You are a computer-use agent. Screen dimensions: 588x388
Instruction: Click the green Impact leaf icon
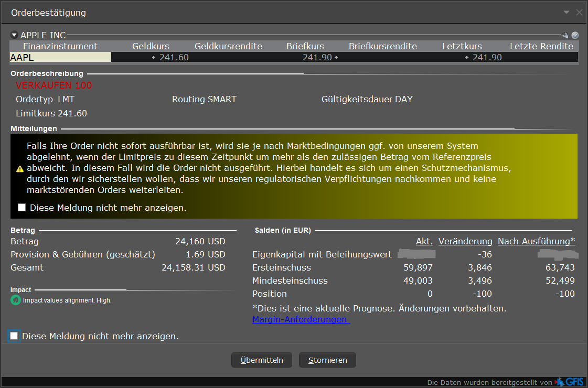point(15,300)
